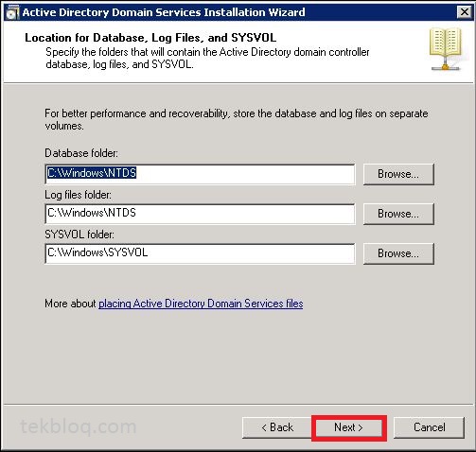The image size is (476, 452).
Task: Click inside the Database folder path field
Action: point(200,174)
